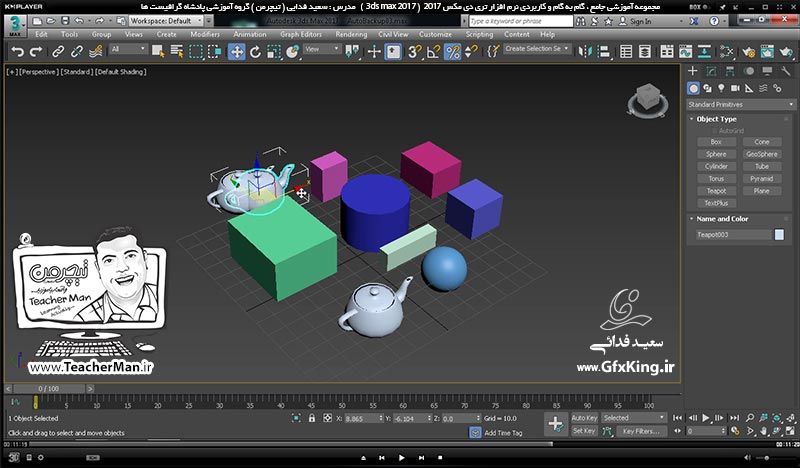Select the Select and Link tool

(58, 52)
